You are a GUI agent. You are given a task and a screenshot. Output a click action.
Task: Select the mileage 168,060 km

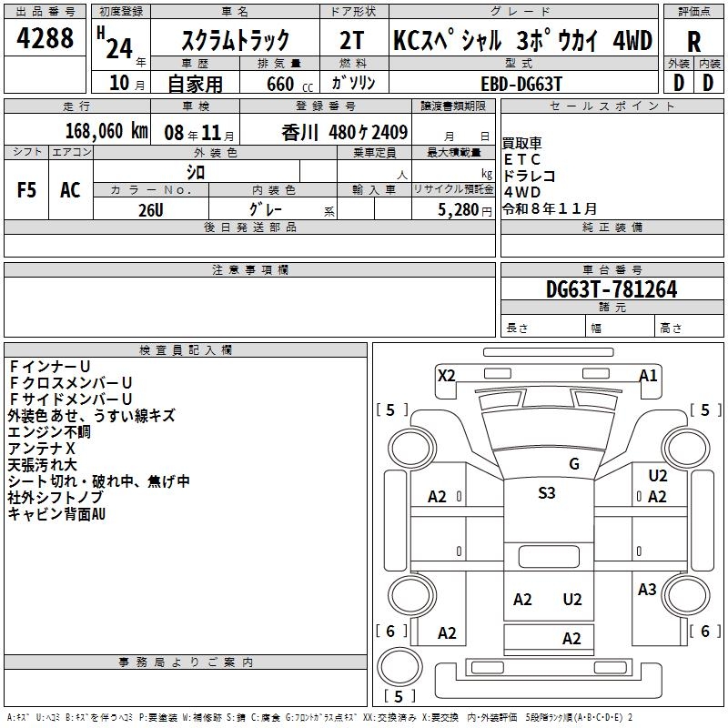pyautogui.click(x=106, y=131)
